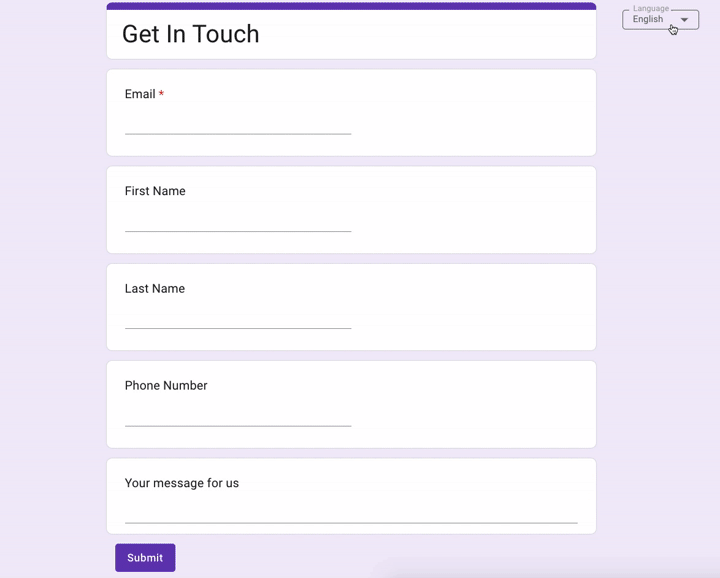This screenshot has width=720, height=578.
Task: Select the Email question card
Action: click(351, 112)
